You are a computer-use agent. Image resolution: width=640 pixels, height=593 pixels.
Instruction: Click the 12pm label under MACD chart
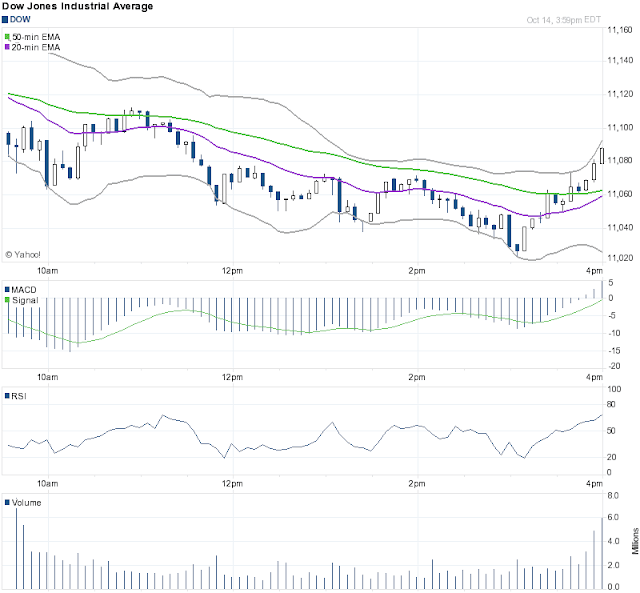point(232,377)
